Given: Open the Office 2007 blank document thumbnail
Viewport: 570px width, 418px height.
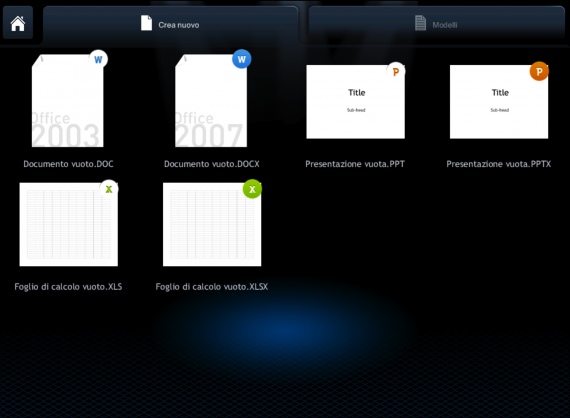Looking at the screenshot, I should [211, 101].
